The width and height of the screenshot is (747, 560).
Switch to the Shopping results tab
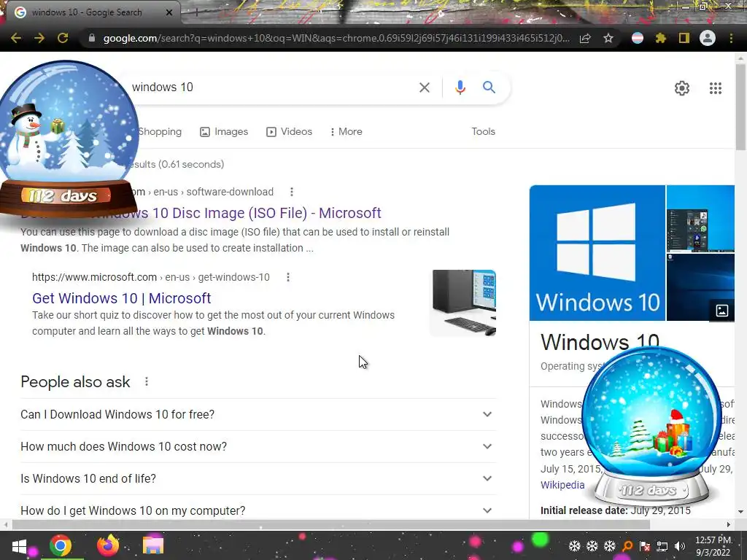[160, 131]
